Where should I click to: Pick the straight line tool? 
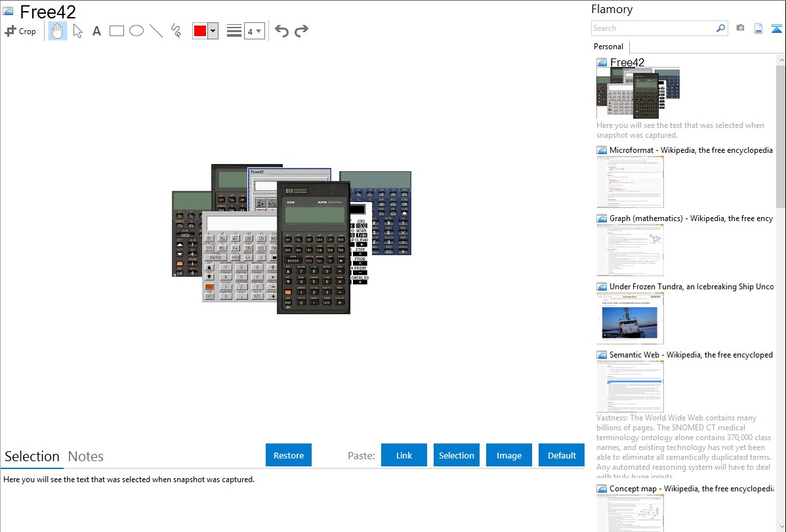click(x=156, y=31)
